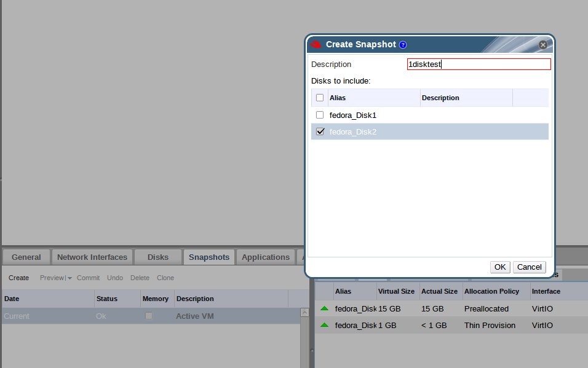Close the Create Snapshot dialog
The width and height of the screenshot is (588, 368).
(542, 45)
